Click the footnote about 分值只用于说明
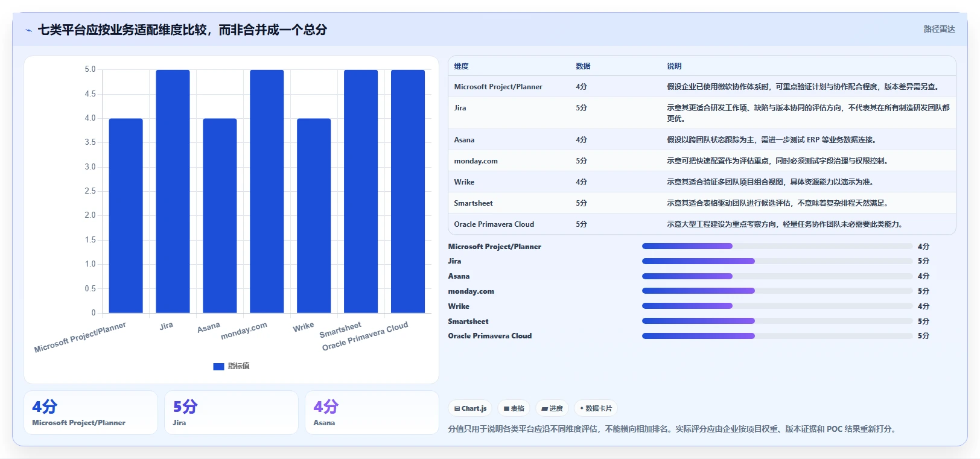 tap(673, 429)
